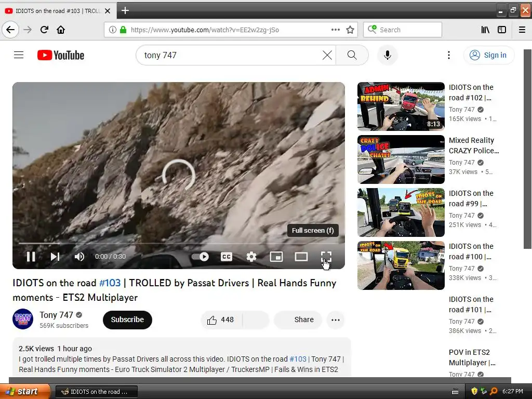Click the page vertical scrollbar
Screen dimensions: 532x399
(x=527, y=149)
